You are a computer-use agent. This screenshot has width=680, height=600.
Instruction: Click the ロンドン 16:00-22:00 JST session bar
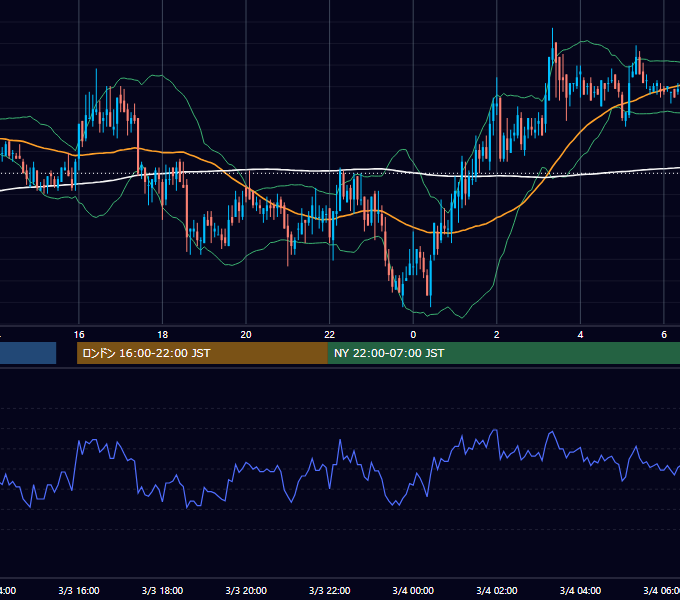click(202, 353)
